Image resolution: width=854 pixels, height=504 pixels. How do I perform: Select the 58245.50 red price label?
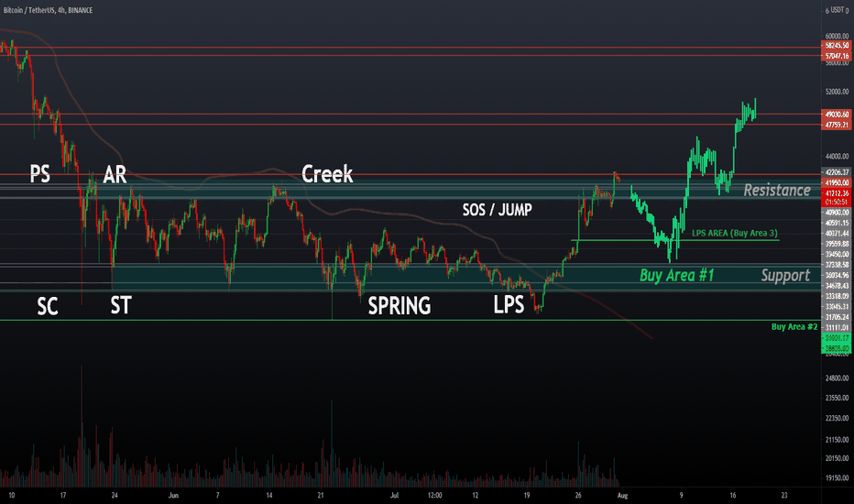pyautogui.click(x=837, y=46)
